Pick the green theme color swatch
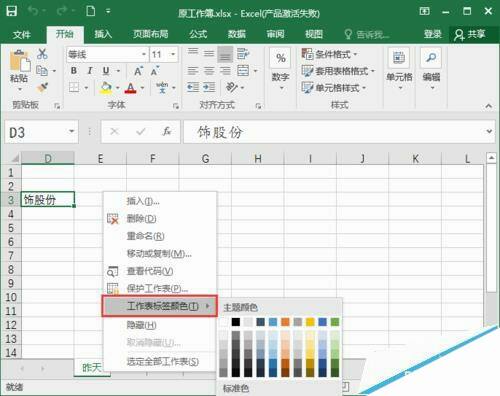This screenshot has height=396, width=500. tap(335, 322)
